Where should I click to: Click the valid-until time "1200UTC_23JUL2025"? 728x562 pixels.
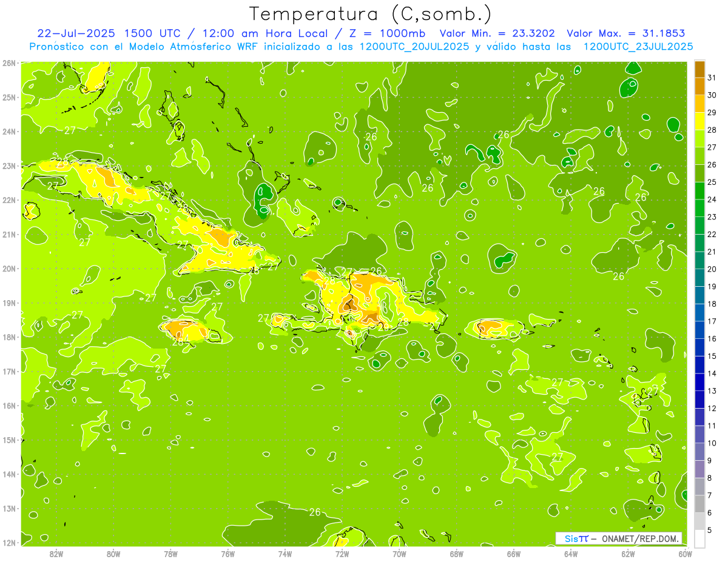click(x=638, y=47)
